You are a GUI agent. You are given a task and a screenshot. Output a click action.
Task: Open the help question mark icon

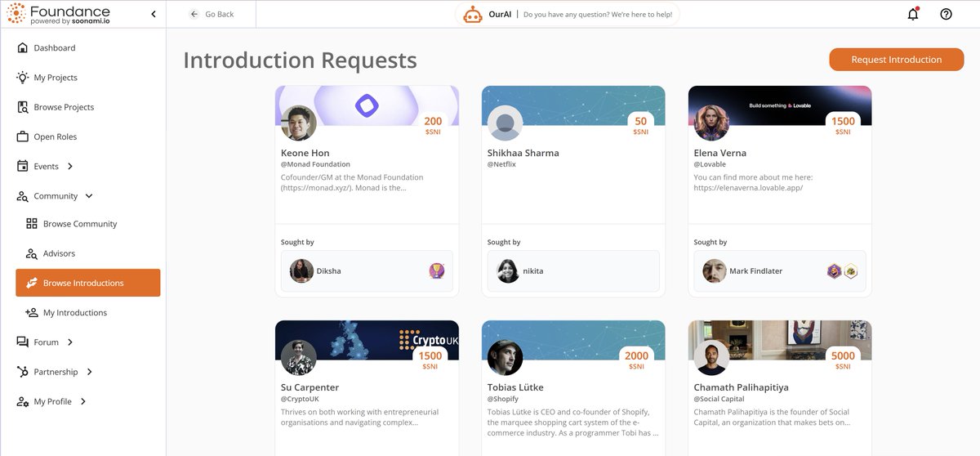pos(946,14)
